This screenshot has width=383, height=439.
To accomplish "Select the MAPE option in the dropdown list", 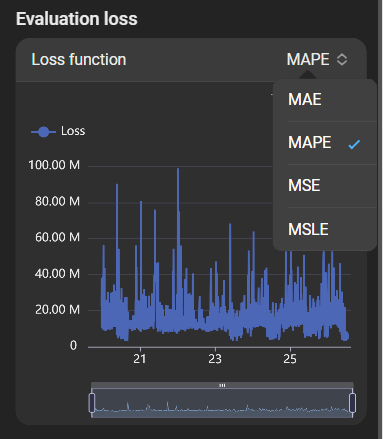I will click(325, 143).
